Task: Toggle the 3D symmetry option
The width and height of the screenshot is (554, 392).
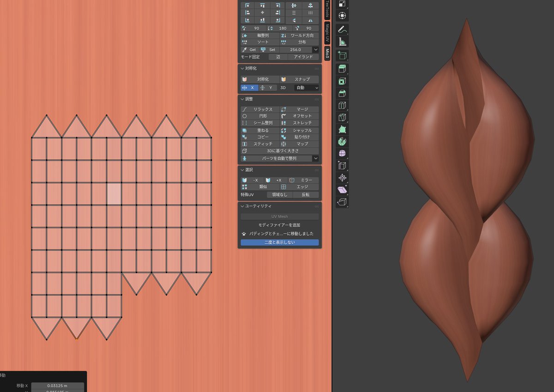Action: [283, 88]
